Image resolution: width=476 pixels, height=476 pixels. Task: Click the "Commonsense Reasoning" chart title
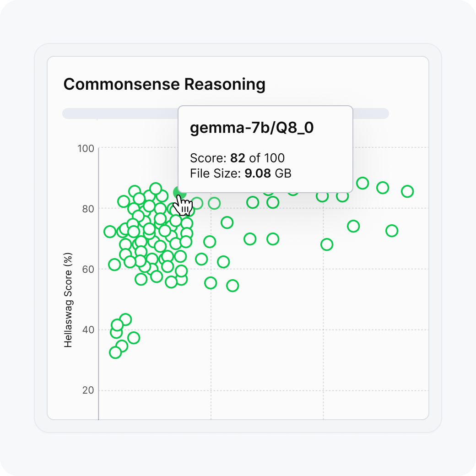pos(164,84)
